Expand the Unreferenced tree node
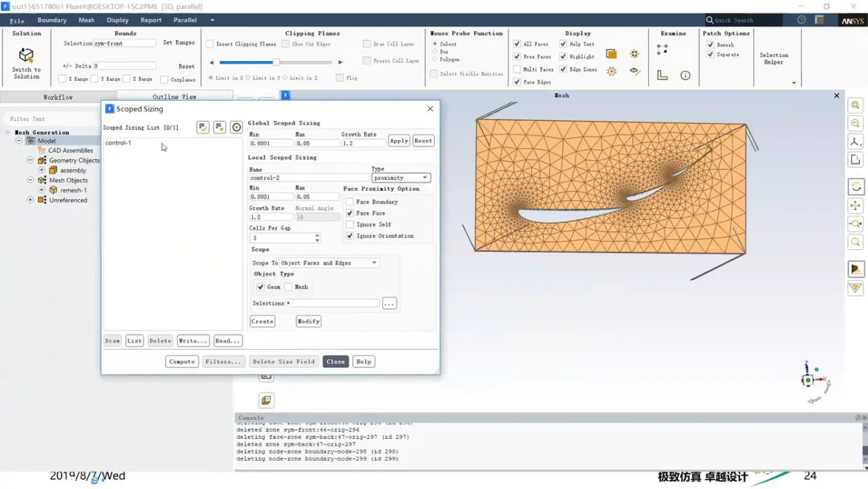Screen dimensions: 868x489 [x=31, y=200]
